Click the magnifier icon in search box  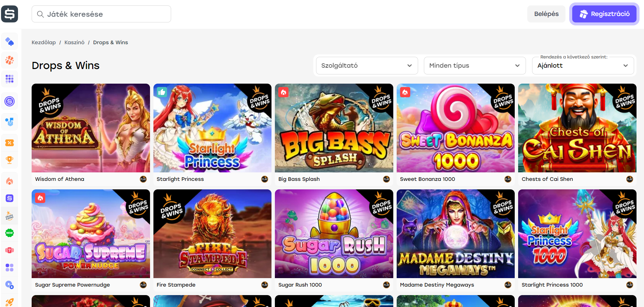pyautogui.click(x=40, y=14)
